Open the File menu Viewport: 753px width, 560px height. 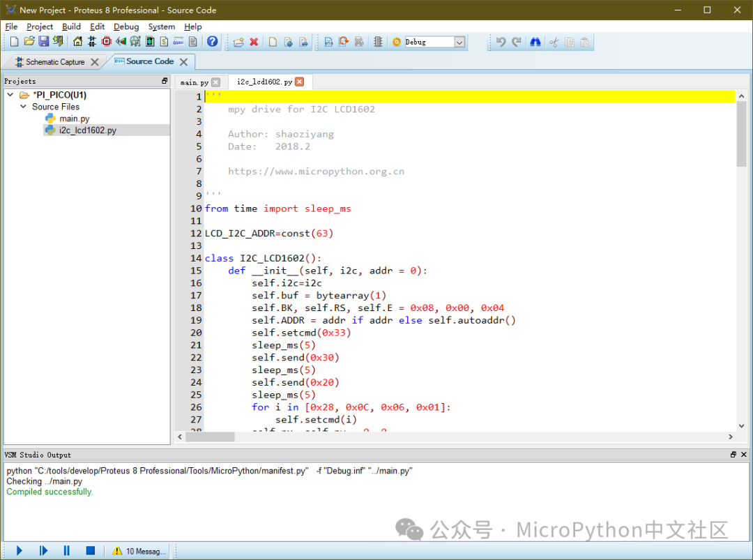click(11, 27)
